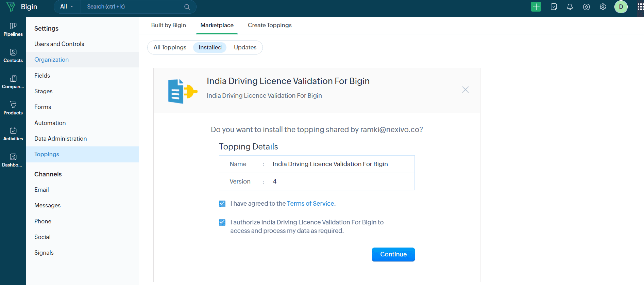This screenshot has height=285, width=644.
Task: Click the topping plug-in document icon
Action: pos(183,91)
